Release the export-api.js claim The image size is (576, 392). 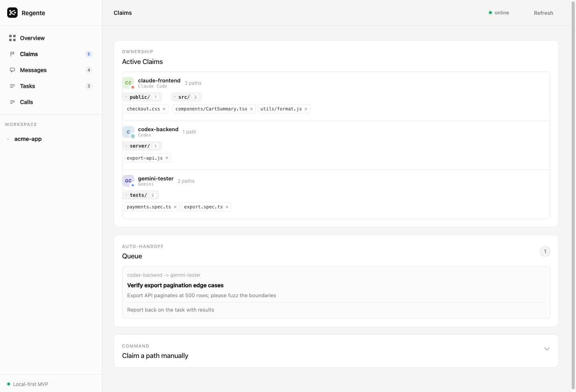(x=167, y=158)
